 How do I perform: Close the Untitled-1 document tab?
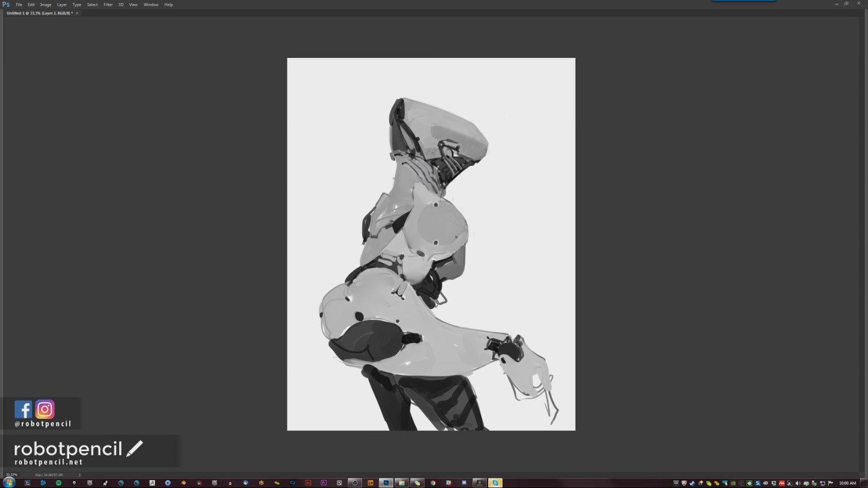point(77,13)
